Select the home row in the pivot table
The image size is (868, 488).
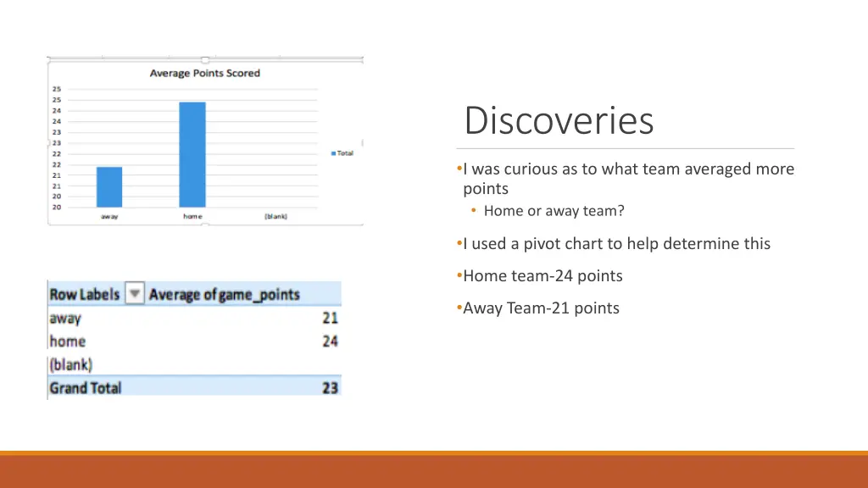(68, 341)
